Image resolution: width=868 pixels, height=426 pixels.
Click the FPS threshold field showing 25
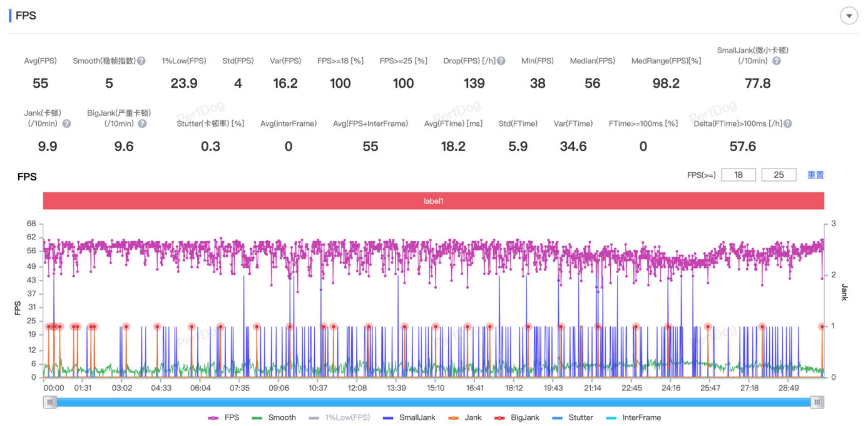point(778,175)
